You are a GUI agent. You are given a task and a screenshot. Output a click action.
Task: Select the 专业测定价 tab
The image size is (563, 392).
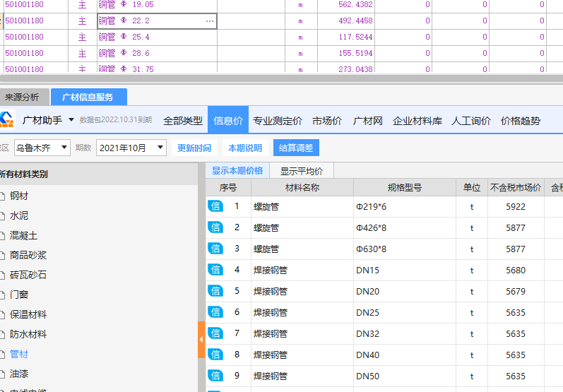coord(277,121)
